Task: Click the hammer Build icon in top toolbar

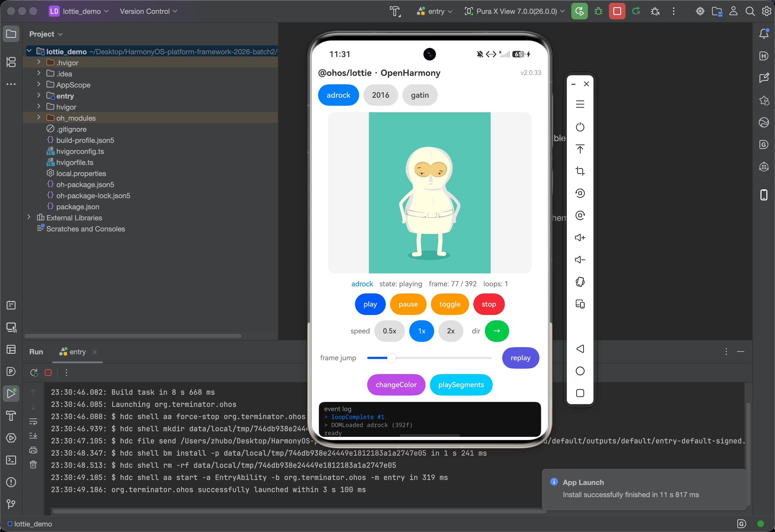Action: click(x=395, y=11)
